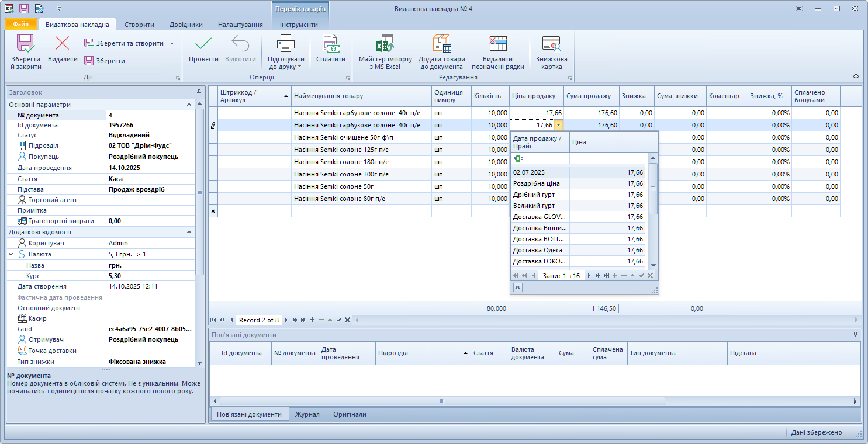
Task: Open the Знижкова картка icon
Action: [551, 44]
